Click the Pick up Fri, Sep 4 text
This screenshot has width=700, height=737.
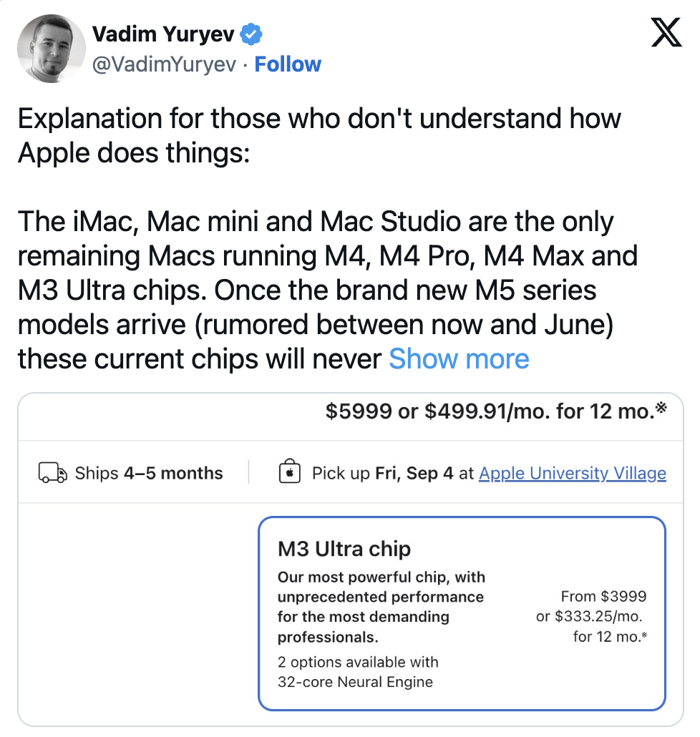click(383, 473)
